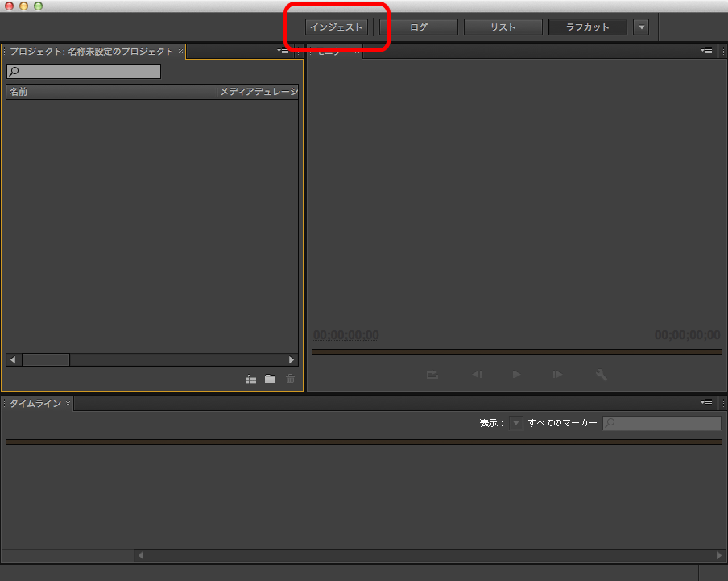Click the export/loop icon in monitor
The width and height of the screenshot is (728, 581).
coord(432,375)
